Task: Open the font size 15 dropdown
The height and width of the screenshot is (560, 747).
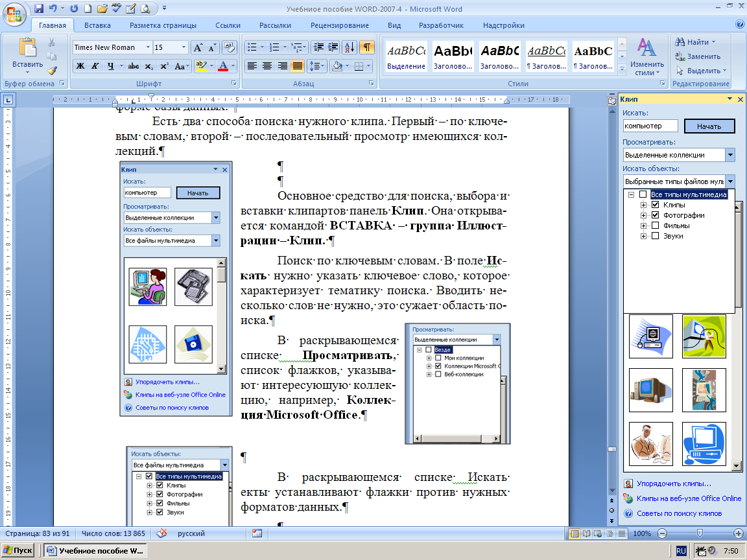Action: tap(184, 47)
